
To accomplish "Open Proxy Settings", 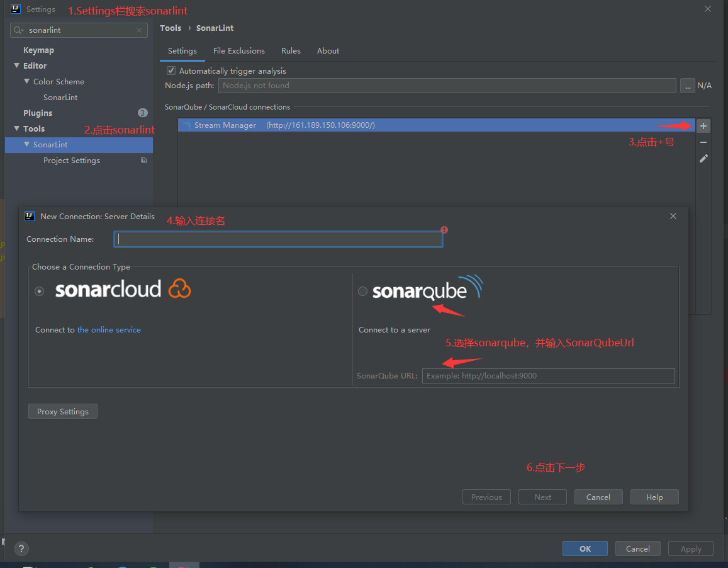I will pos(62,411).
